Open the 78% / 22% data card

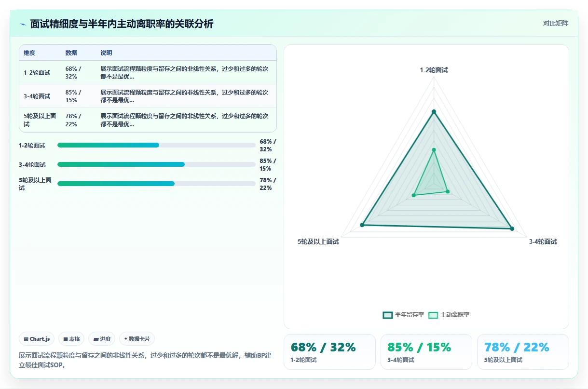(x=523, y=352)
